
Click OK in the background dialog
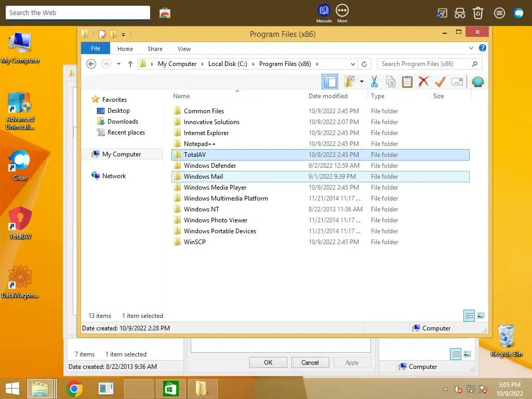[268, 362]
